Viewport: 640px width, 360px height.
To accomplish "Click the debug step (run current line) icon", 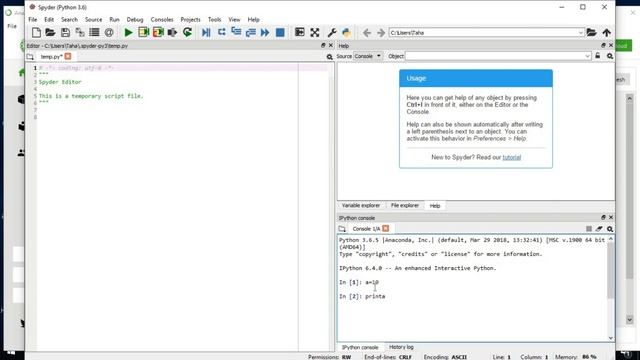I will click(x=222, y=32).
